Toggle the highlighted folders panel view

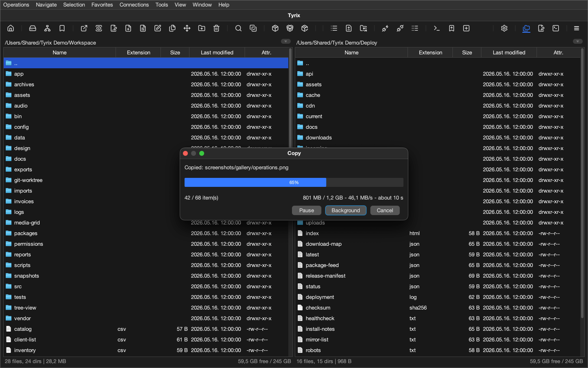526,28
